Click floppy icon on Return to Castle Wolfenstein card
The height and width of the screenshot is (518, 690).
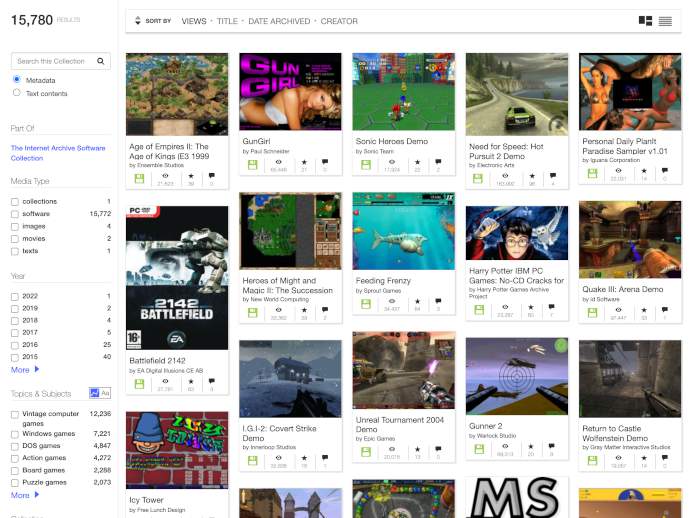(x=592, y=461)
